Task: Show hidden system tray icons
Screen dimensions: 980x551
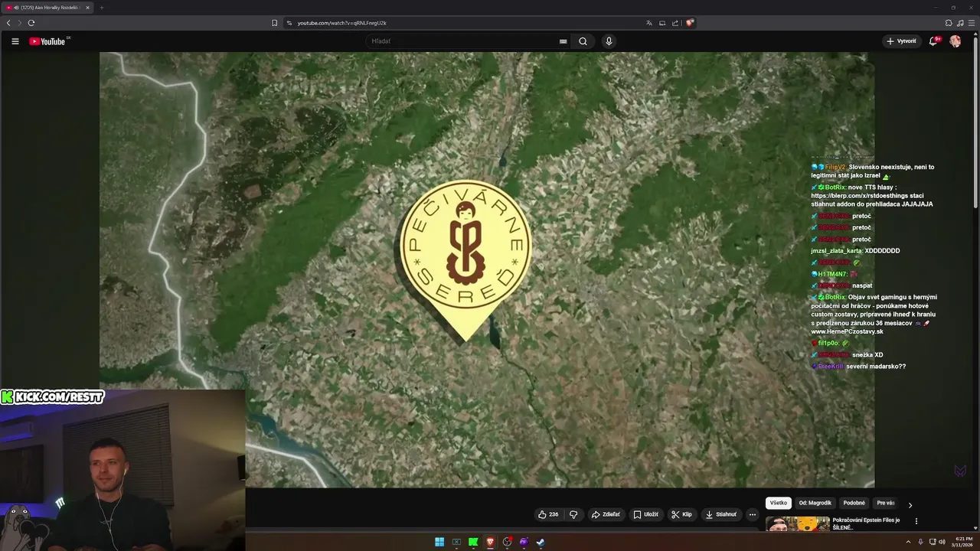Action: pos(908,542)
